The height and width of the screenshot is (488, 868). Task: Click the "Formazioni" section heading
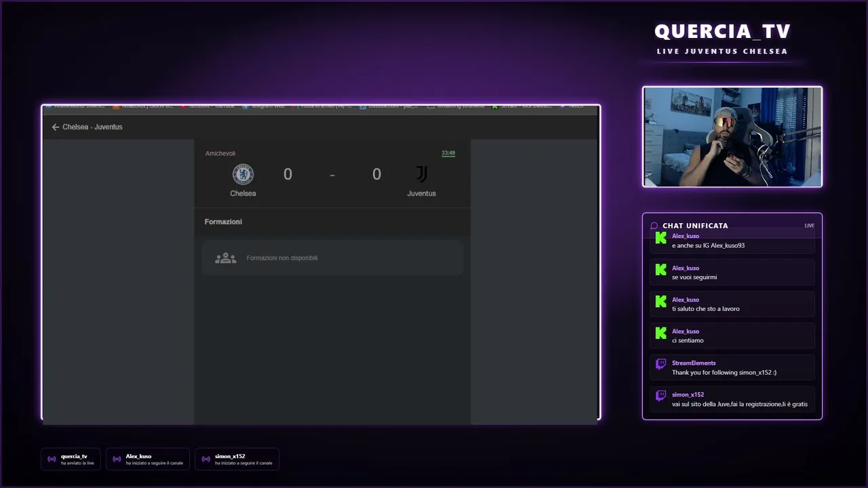(x=223, y=222)
